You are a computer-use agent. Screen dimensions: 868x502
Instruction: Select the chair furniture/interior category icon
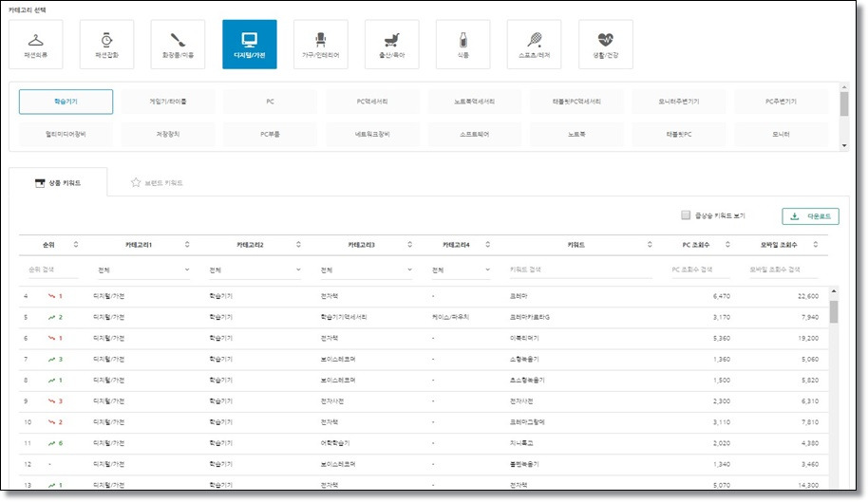pos(321,40)
